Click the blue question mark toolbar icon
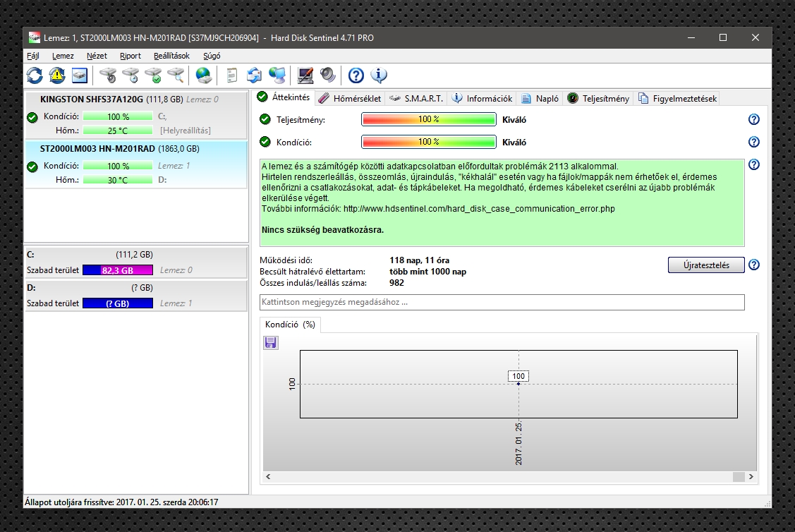 [x=356, y=75]
